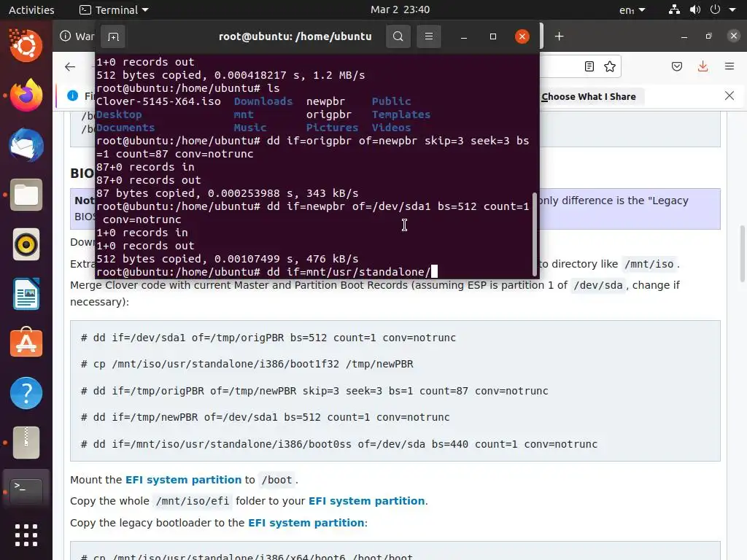Image resolution: width=747 pixels, height=560 pixels.
Task: Click /mnt/iso inline code text
Action: 649,264
